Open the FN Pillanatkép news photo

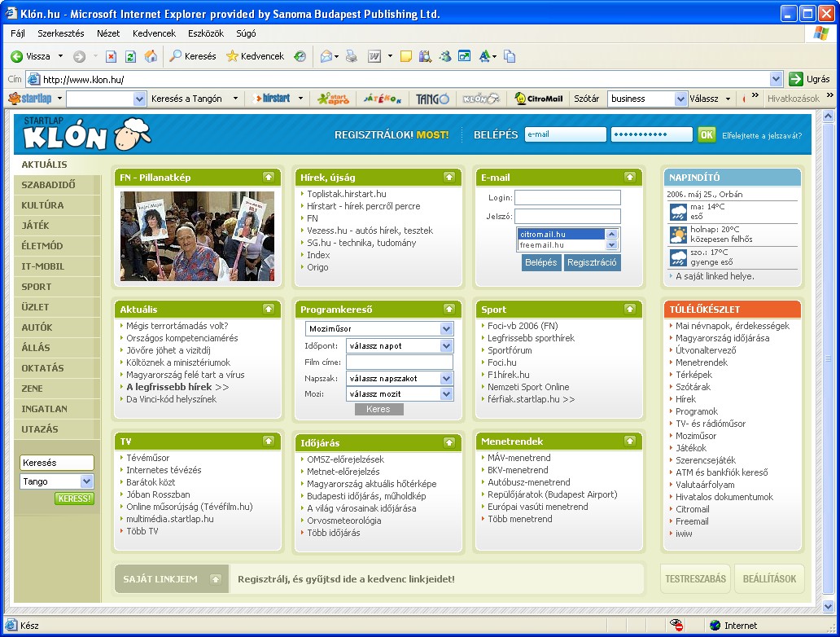[197, 236]
